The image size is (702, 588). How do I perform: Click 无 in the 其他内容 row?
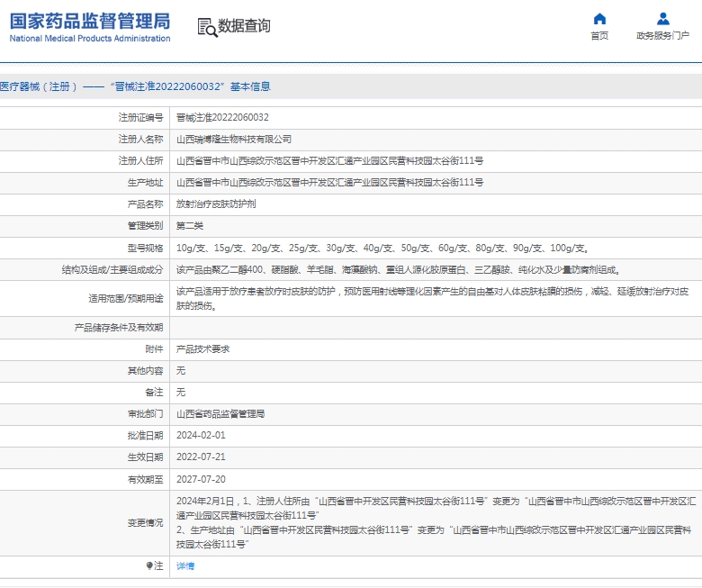pyautogui.click(x=181, y=370)
